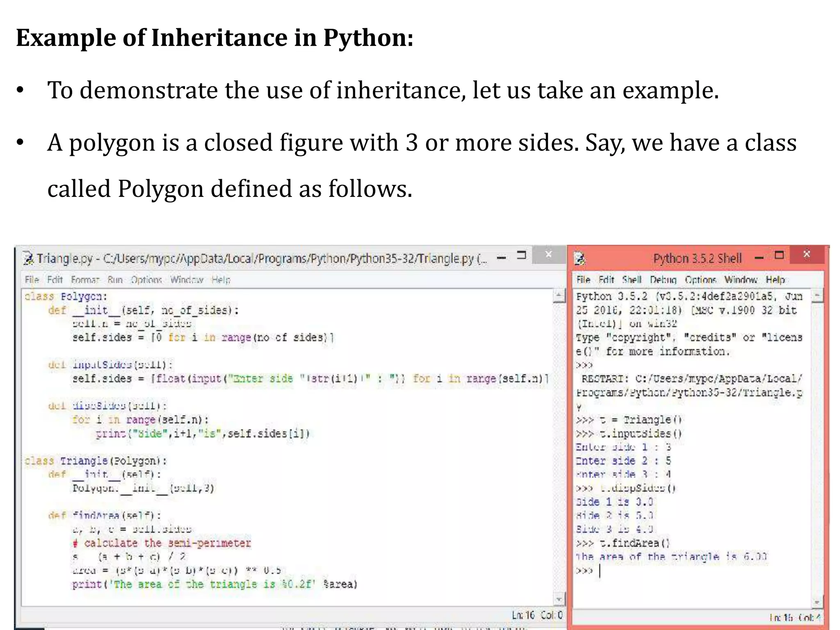This screenshot has height=630, width=840.
Task: Click shell scrollbar up arrow
Action: pyautogui.click(x=817, y=295)
